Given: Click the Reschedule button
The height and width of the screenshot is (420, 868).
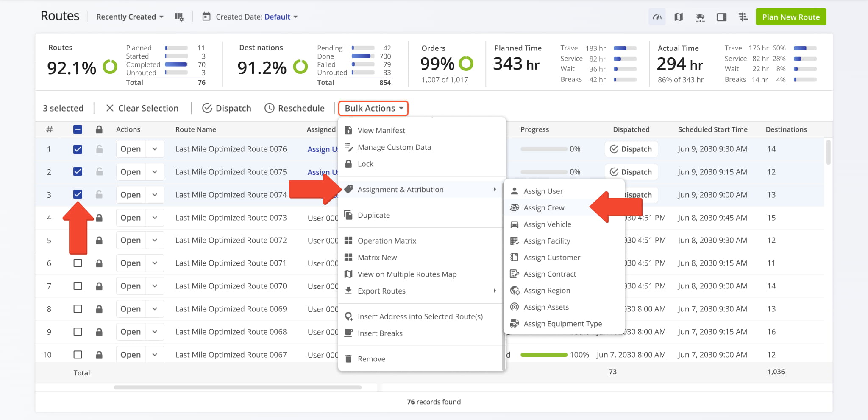Looking at the screenshot, I should pos(295,108).
